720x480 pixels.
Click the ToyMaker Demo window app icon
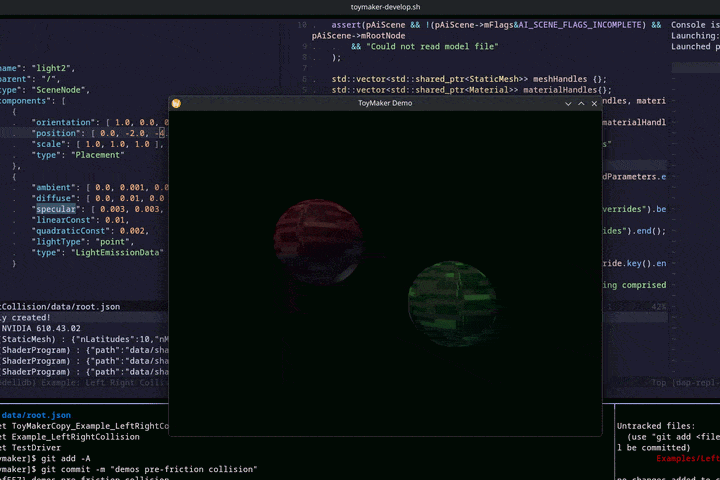(176, 103)
